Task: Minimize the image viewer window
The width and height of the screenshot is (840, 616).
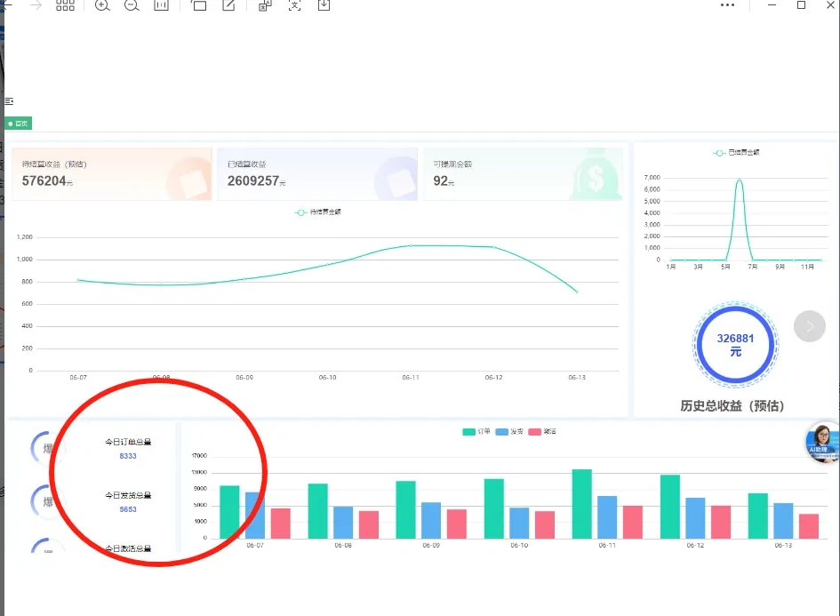Action: point(772,5)
